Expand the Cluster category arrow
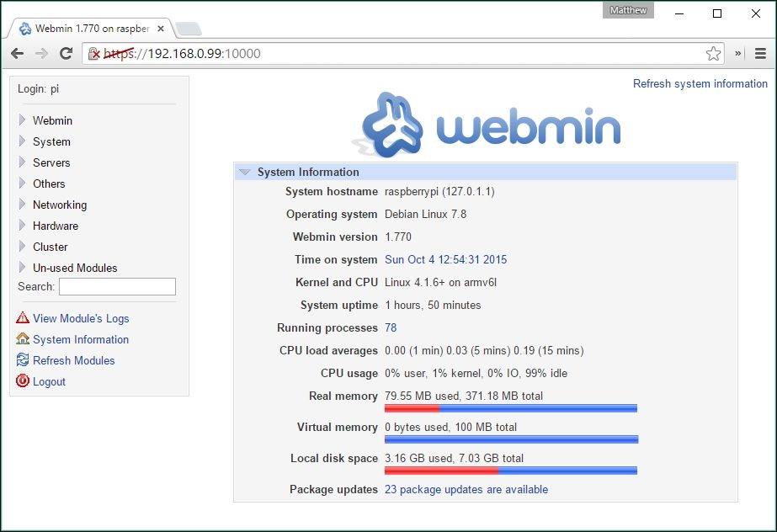 [x=22, y=246]
